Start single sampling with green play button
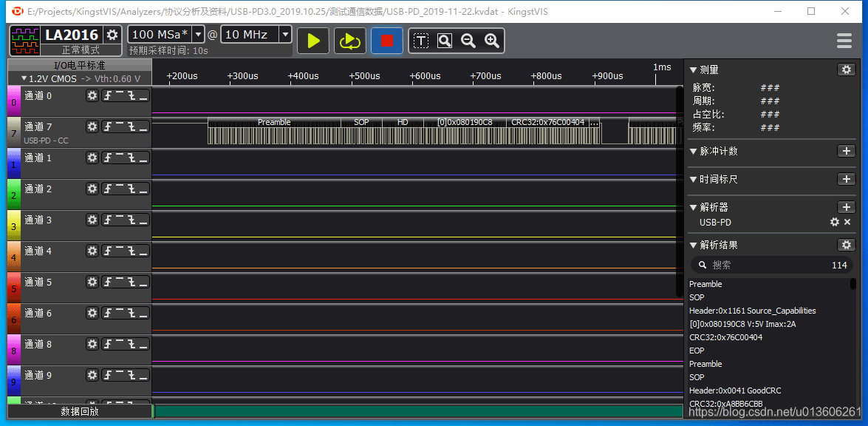Image resolution: width=868 pixels, height=426 pixels. pos(313,41)
